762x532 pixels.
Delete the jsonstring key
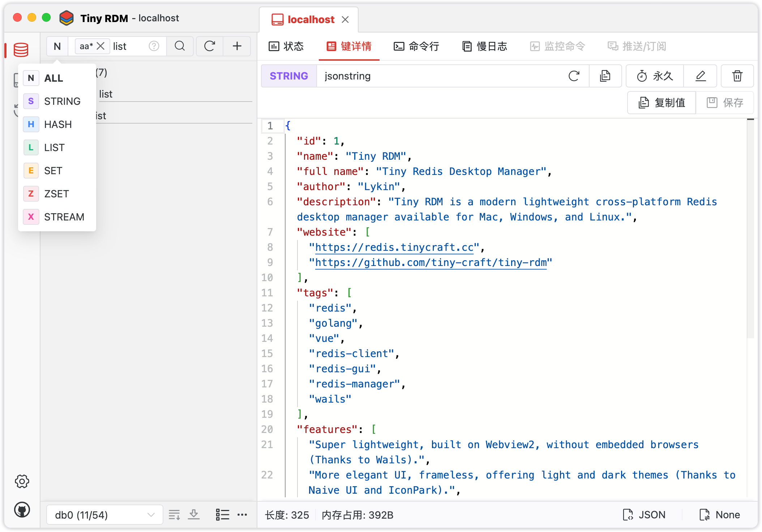(x=737, y=76)
